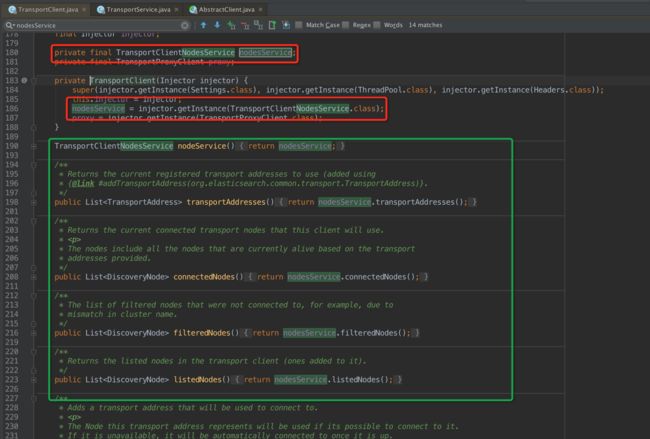This screenshot has width=650, height=439.
Task: Click the <p> tag on line 204
Action: (x=74, y=240)
